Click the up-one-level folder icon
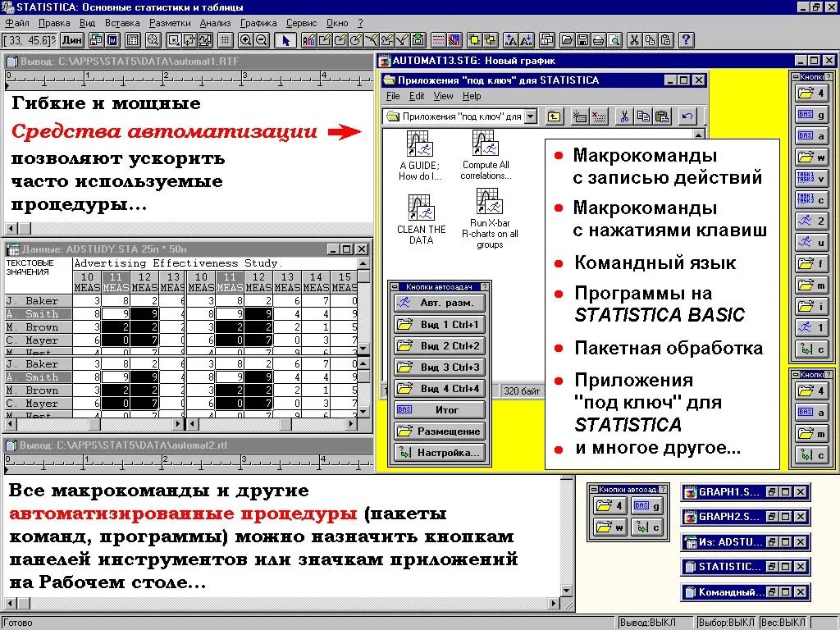The image size is (840, 630). tap(556, 117)
